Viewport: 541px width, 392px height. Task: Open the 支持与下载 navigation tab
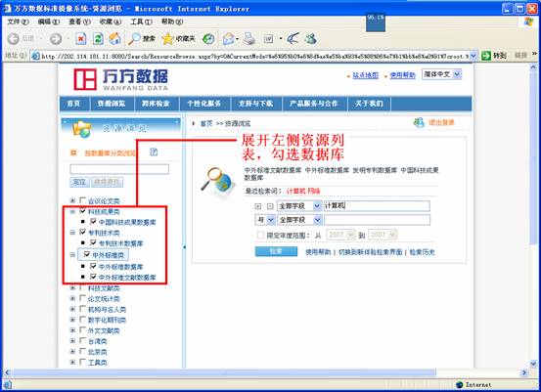click(255, 104)
